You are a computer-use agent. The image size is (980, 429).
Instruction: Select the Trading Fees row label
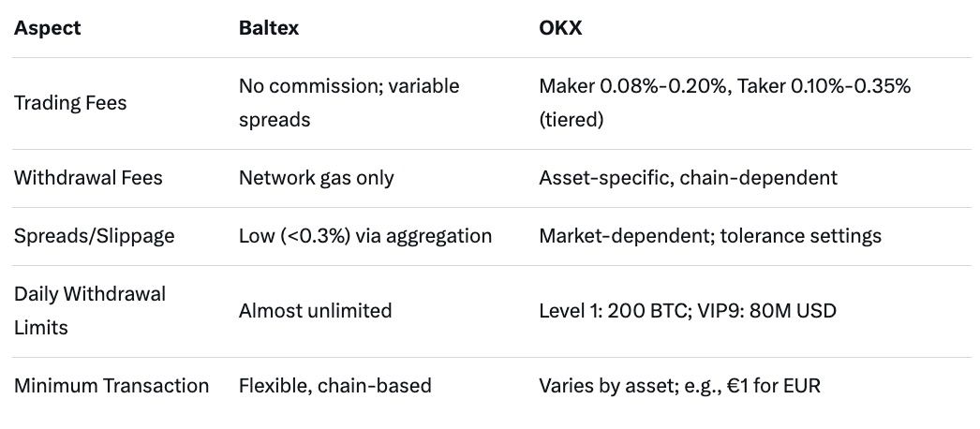pyautogui.click(x=70, y=103)
